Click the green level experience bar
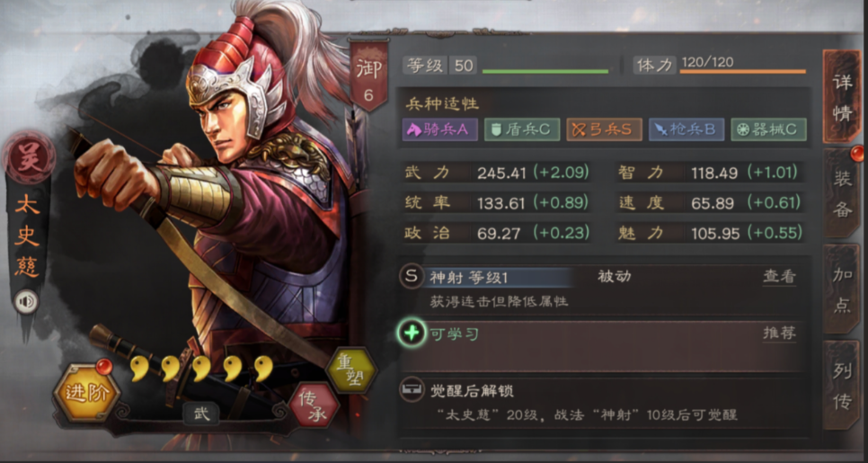Viewport: 868px width, 463px height. tap(545, 71)
